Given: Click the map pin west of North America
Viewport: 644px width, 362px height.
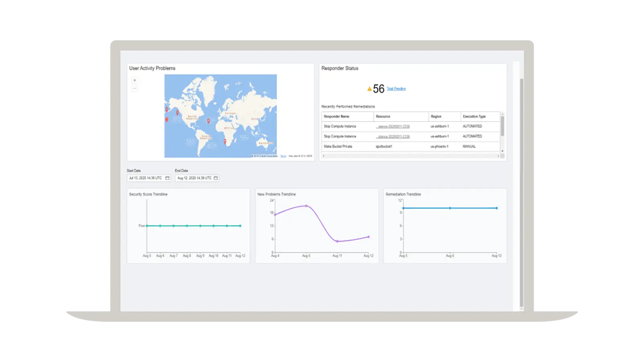Looking at the screenshot, I should (x=177, y=113).
